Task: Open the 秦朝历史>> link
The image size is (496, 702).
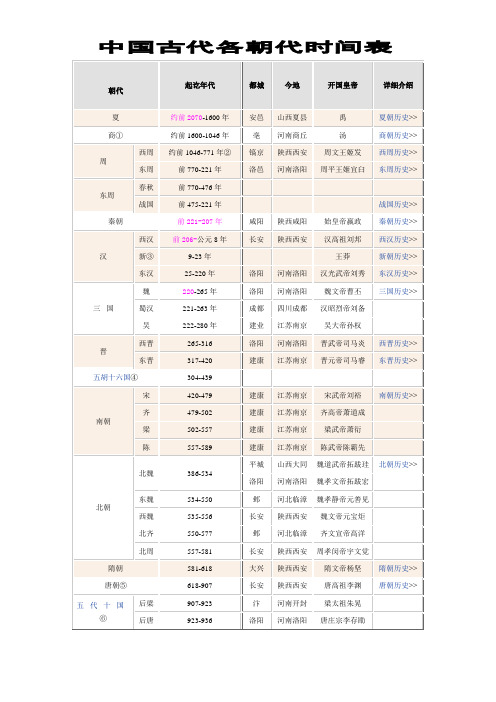Action: 398,222
